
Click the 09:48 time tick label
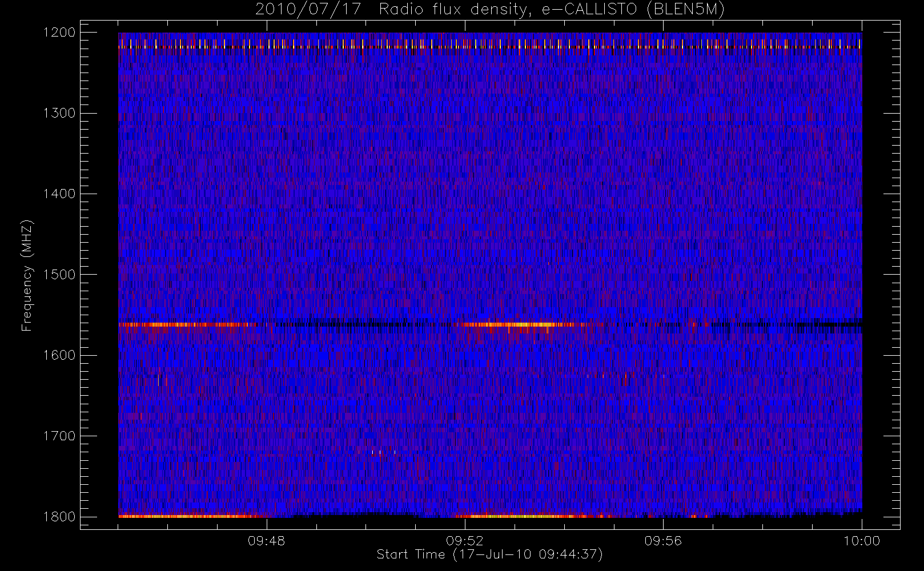[x=267, y=541]
